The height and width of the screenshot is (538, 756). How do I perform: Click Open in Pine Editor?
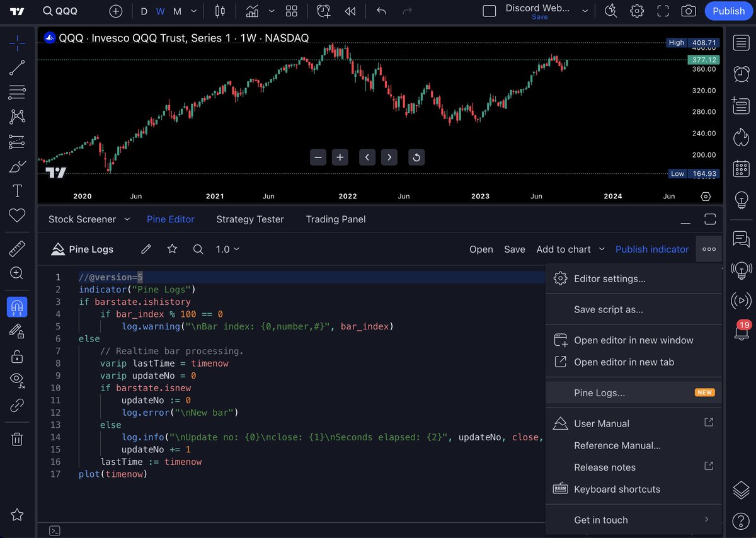tap(481, 249)
